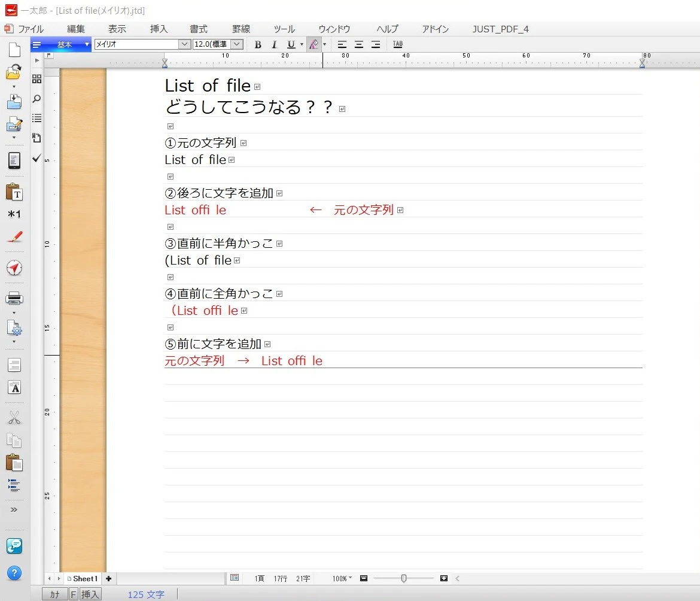
Task: Click the paste-as-text clipboard T icon
Action: [14, 192]
